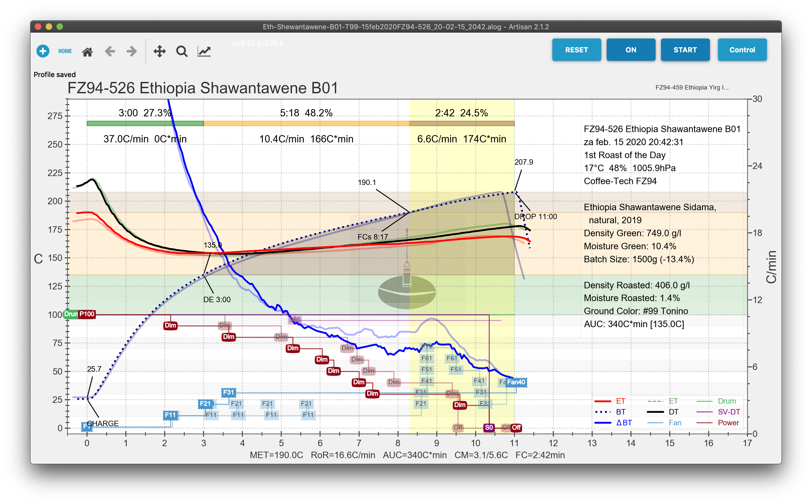Go forward to next view arrow
The height and width of the screenshot is (504, 812).
coord(132,51)
